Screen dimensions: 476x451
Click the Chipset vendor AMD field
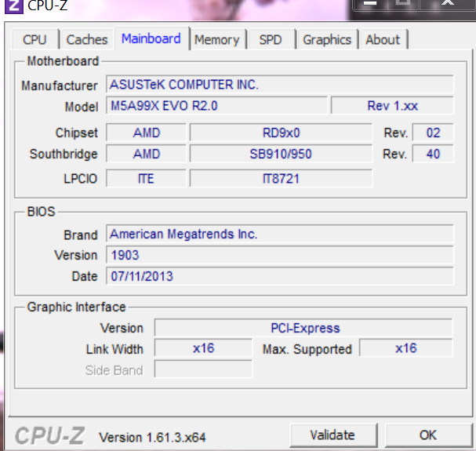tap(146, 133)
